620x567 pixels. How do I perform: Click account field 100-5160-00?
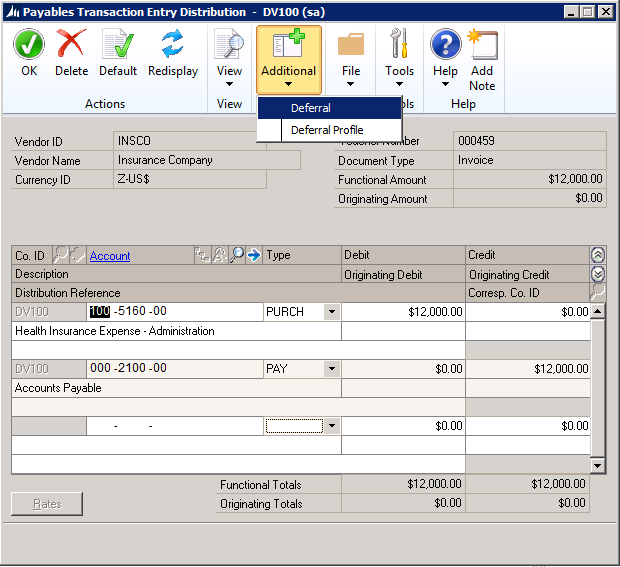(175, 312)
